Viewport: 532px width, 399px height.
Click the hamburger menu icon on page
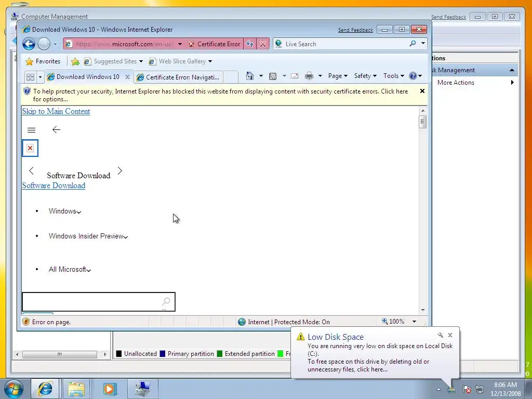click(x=31, y=130)
